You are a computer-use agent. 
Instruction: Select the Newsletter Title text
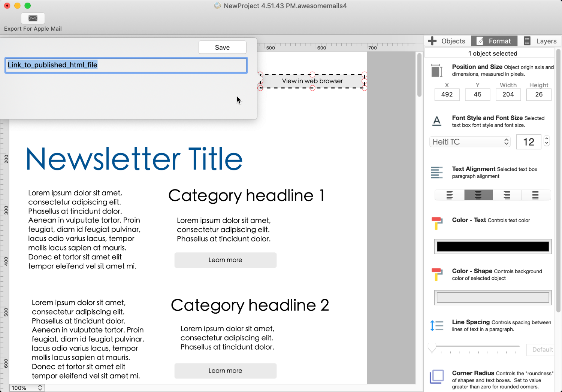coord(134,159)
